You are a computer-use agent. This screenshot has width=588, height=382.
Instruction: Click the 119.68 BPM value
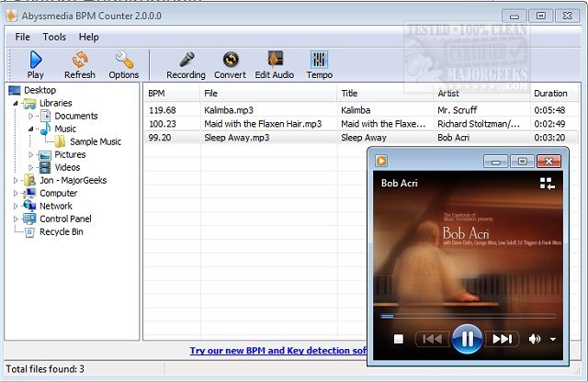[162, 110]
